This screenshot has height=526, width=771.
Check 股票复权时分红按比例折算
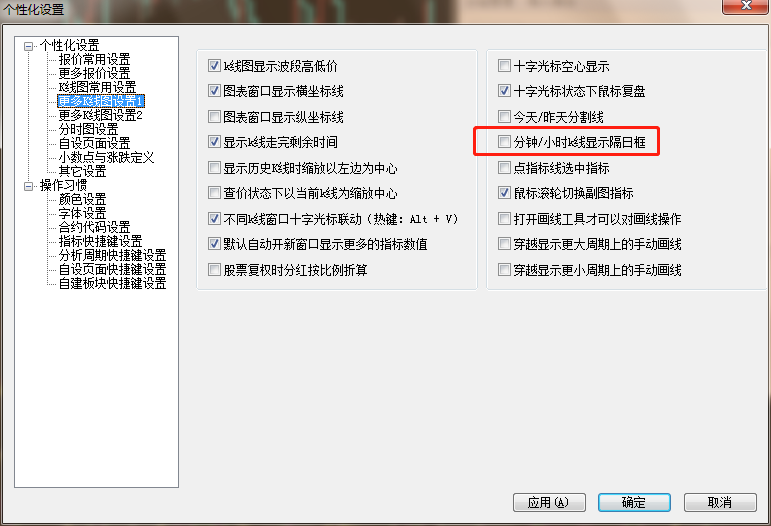(x=214, y=269)
